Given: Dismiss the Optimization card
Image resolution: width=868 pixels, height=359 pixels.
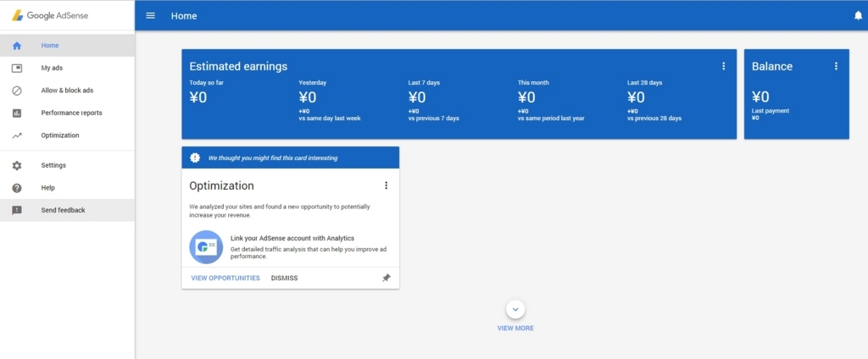Looking at the screenshot, I should 285,279.
